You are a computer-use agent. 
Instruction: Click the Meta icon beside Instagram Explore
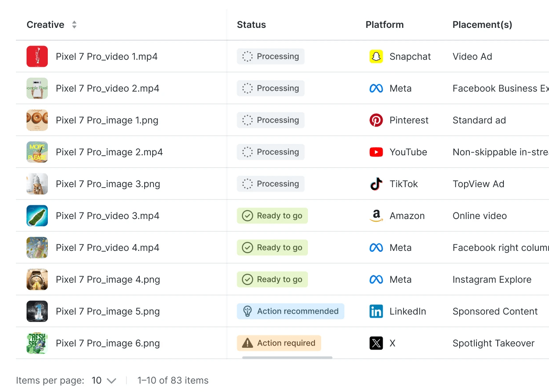coord(376,280)
